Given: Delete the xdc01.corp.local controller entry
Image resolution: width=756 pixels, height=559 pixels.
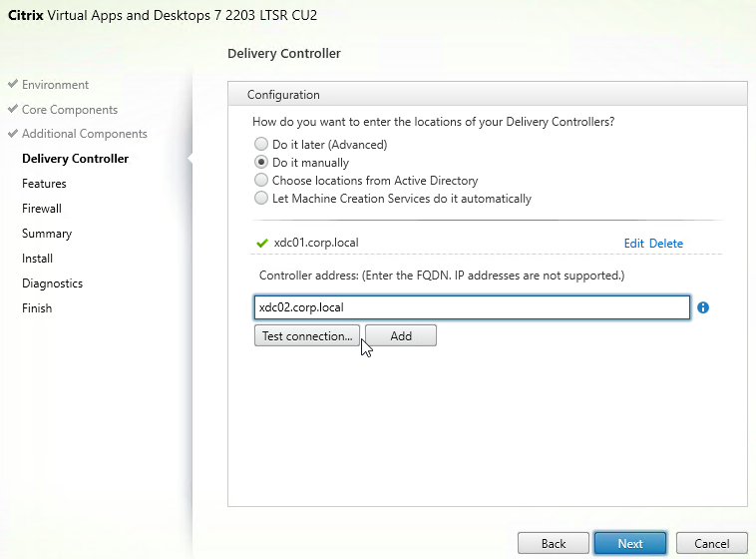Looking at the screenshot, I should (x=666, y=244).
